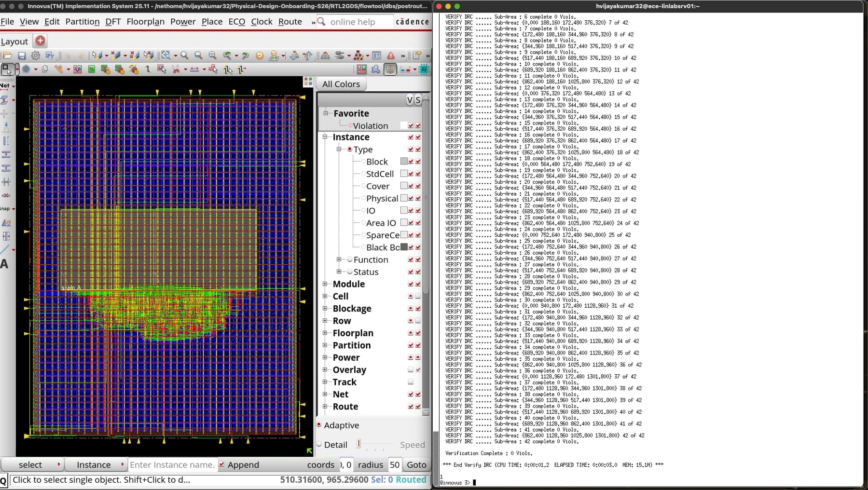Toggle visibility checkbox for Track row
This screenshot has height=490, width=868.
click(411, 382)
